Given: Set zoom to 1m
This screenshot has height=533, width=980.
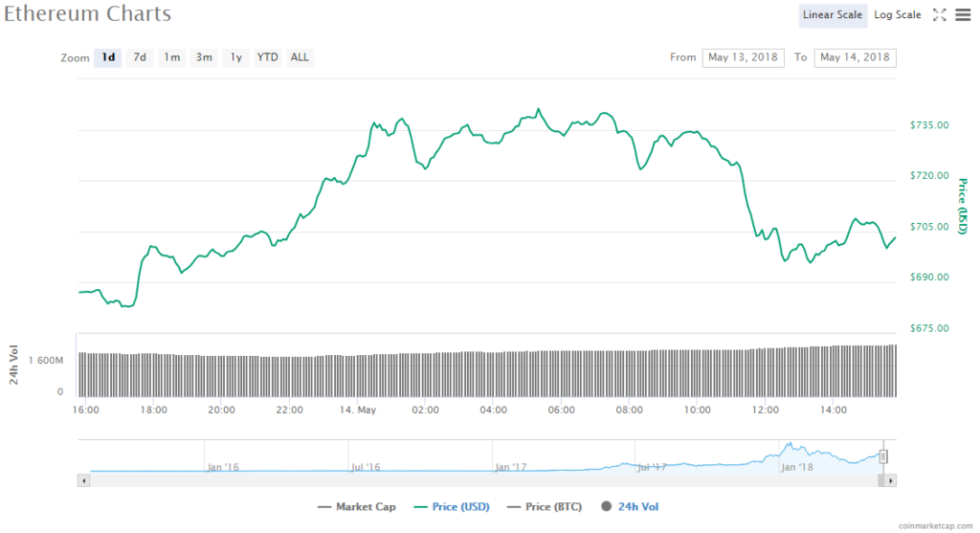Looking at the screenshot, I should click(172, 57).
